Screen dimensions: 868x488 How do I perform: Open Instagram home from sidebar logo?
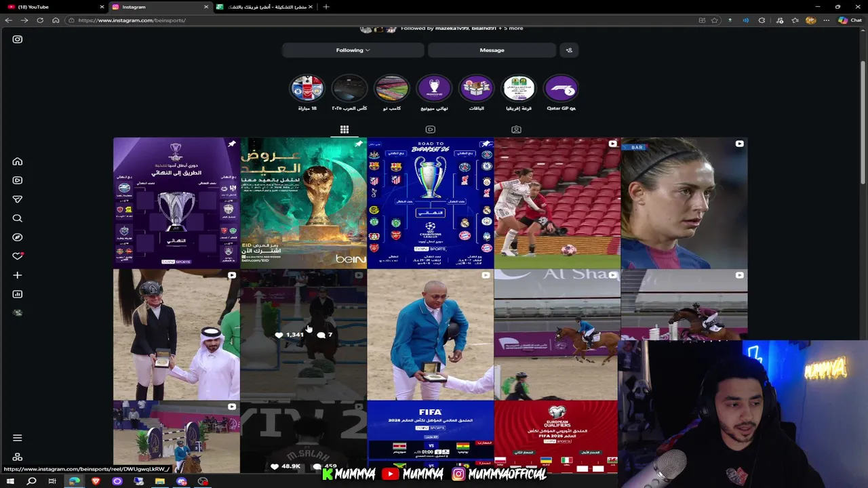(x=18, y=39)
